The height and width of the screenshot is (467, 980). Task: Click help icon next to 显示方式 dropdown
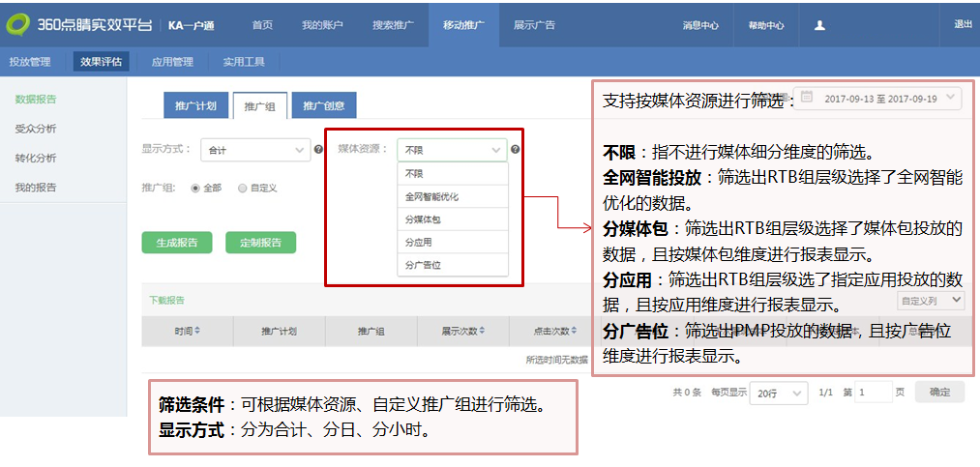(x=318, y=150)
